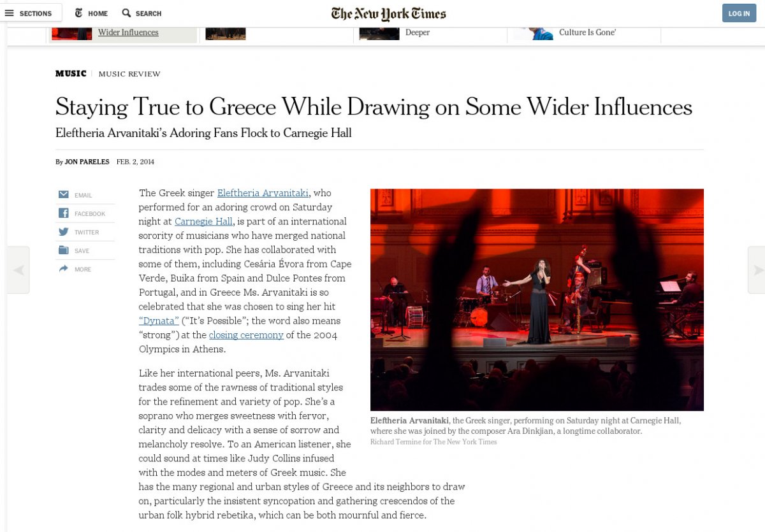Image resolution: width=765 pixels, height=532 pixels.
Task: Open More sharing options arrow icon
Action: [x=64, y=269]
